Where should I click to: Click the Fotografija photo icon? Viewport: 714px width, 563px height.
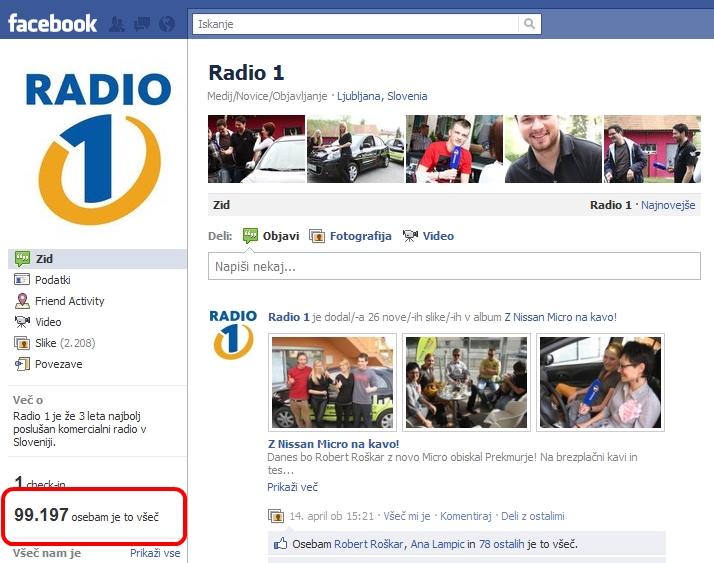point(317,236)
